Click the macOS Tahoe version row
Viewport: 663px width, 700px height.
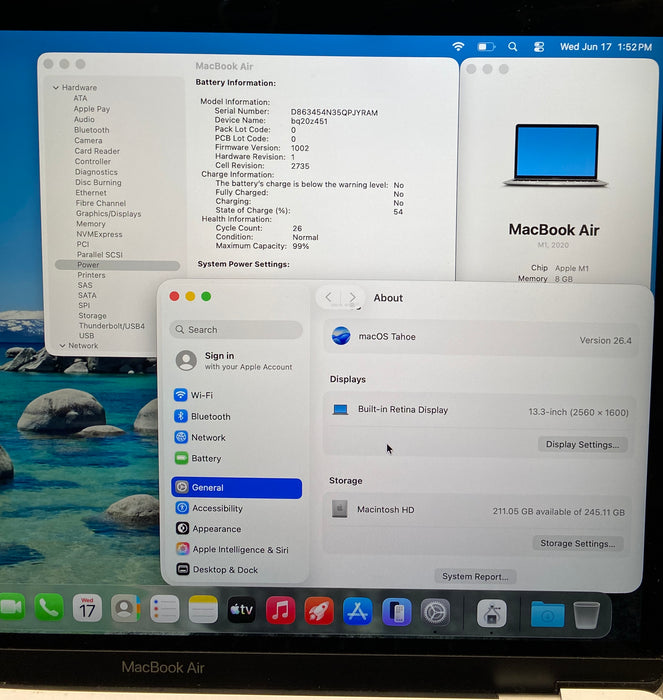481,338
